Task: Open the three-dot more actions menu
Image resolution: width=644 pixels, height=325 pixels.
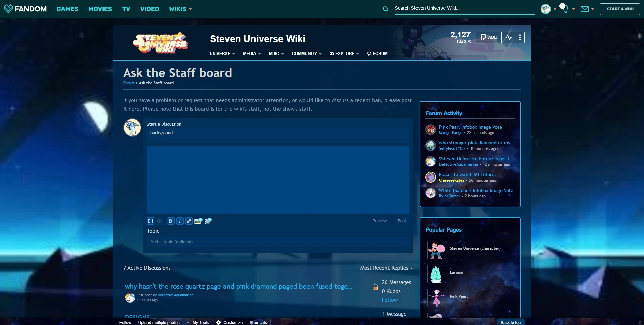Action: (520, 37)
